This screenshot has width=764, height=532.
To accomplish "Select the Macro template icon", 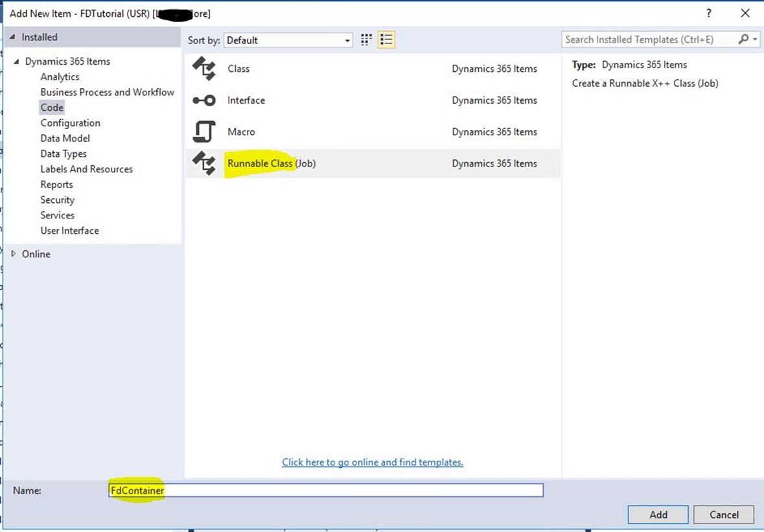I will tap(203, 132).
